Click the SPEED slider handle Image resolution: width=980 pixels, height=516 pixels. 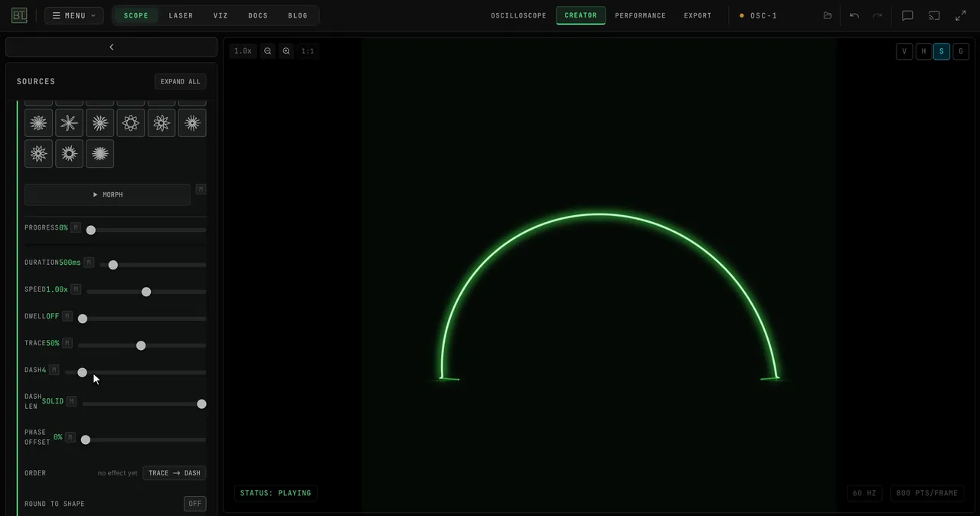(x=146, y=292)
